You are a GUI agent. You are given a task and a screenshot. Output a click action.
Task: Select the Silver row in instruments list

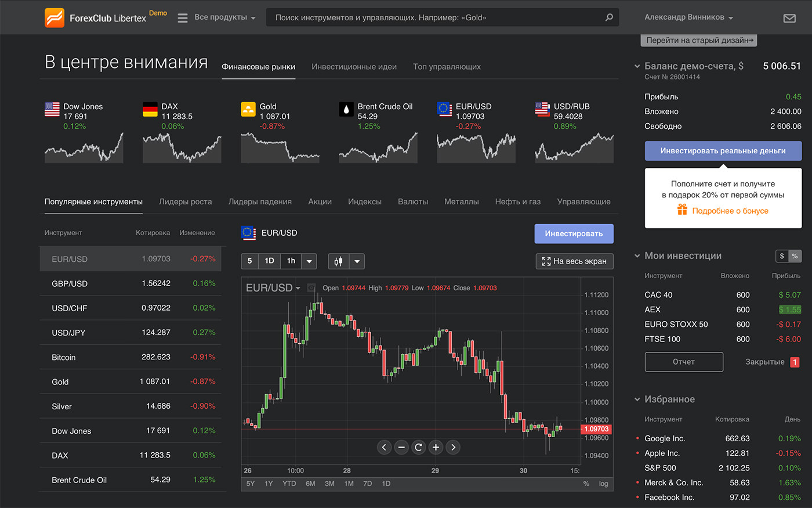pyautogui.click(x=130, y=406)
